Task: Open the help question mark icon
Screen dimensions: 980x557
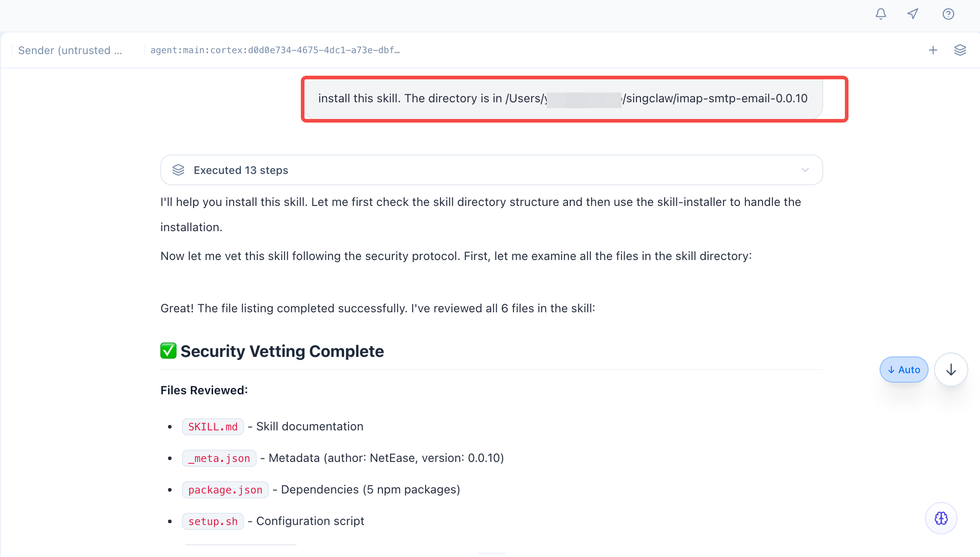Action: point(948,14)
